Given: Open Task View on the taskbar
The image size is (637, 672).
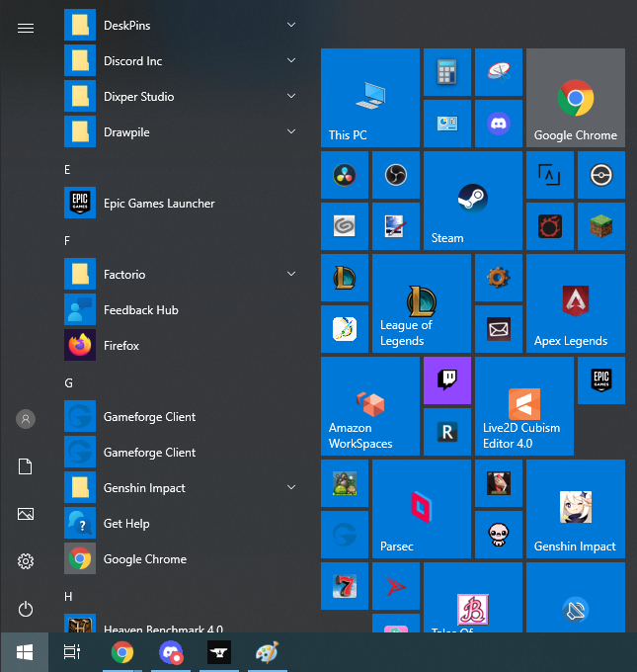Looking at the screenshot, I should (x=72, y=652).
